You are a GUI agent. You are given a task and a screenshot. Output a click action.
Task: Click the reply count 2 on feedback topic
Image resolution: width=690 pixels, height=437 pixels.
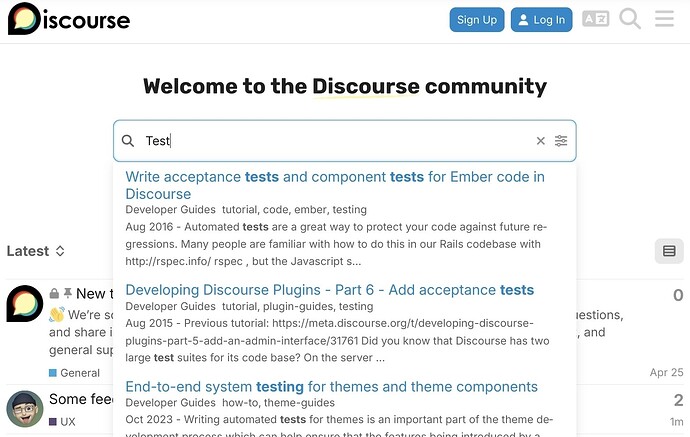pyautogui.click(x=678, y=400)
